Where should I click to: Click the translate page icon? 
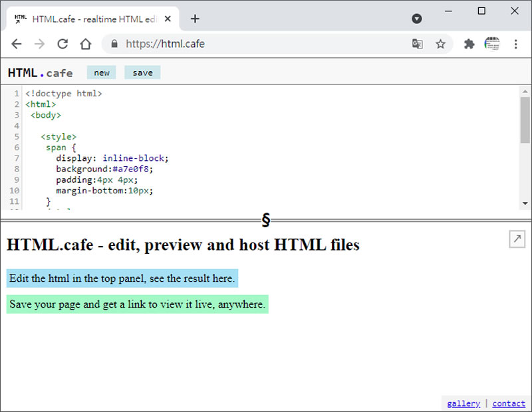(x=418, y=44)
